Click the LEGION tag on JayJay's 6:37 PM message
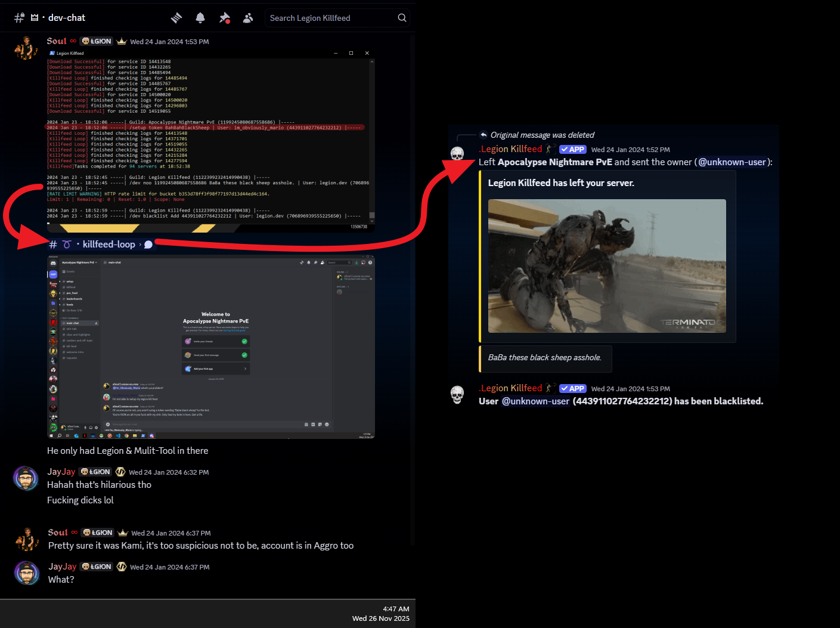The width and height of the screenshot is (840, 628). [97, 567]
